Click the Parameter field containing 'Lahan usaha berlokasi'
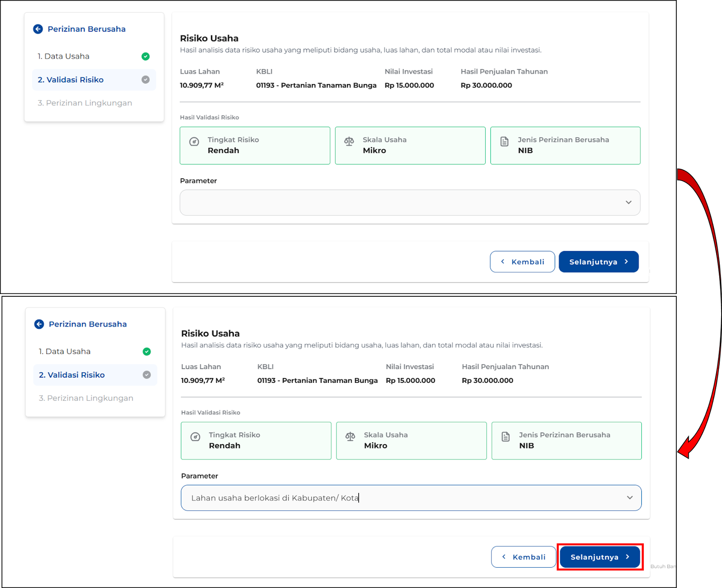Screen dimensions: 722x588 click(397, 498)
